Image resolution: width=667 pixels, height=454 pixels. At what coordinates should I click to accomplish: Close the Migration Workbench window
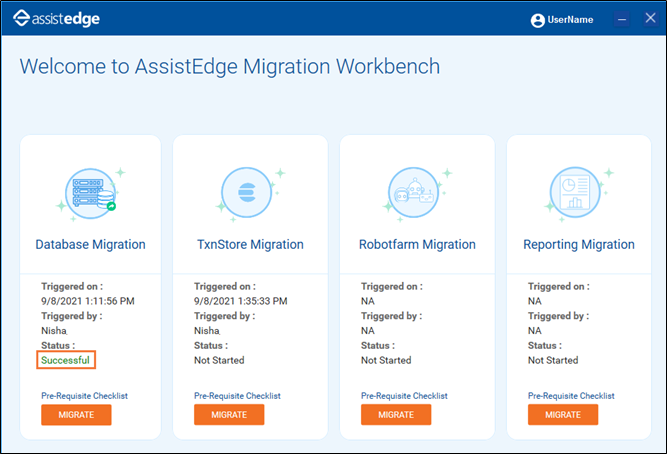click(x=650, y=18)
